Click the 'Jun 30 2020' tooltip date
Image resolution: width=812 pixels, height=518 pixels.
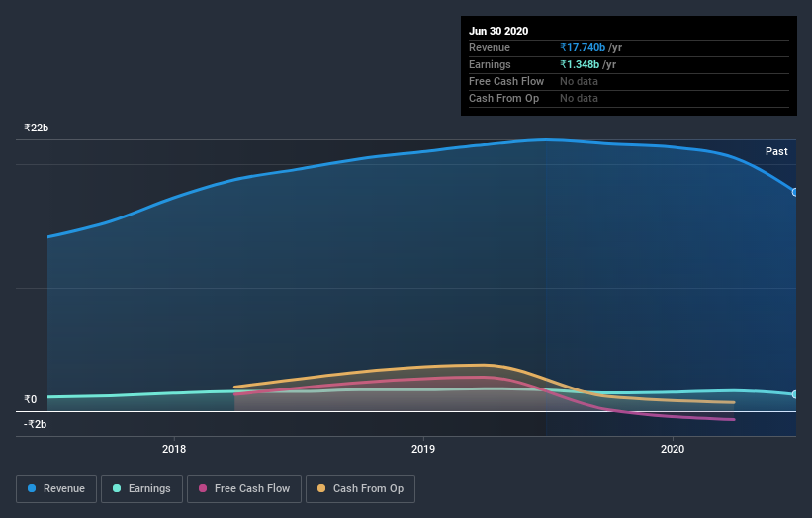click(498, 31)
